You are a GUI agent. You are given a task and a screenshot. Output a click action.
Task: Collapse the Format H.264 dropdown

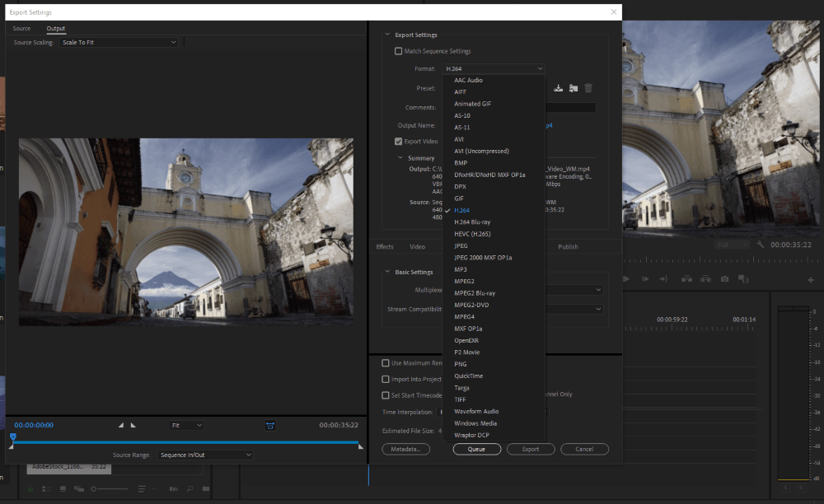(x=494, y=69)
